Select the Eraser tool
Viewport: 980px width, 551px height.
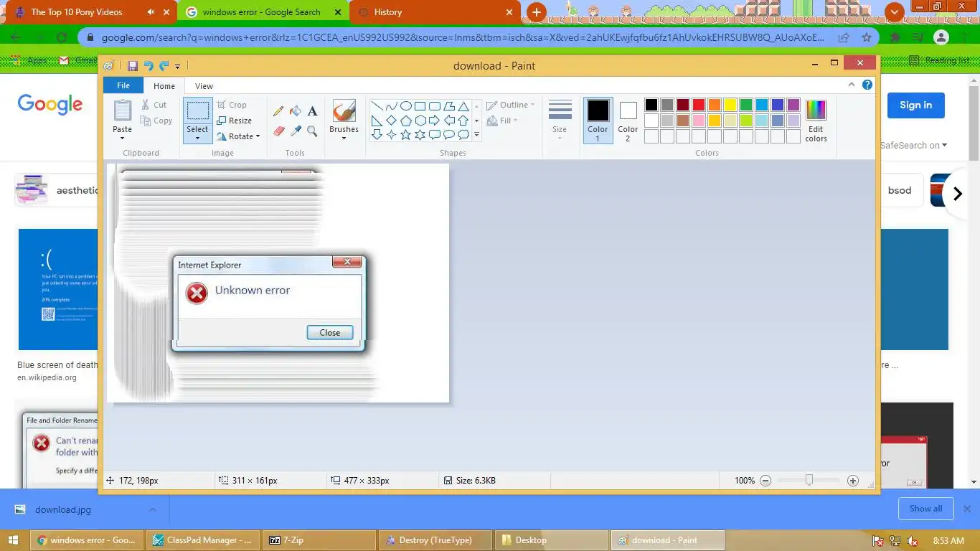(278, 131)
